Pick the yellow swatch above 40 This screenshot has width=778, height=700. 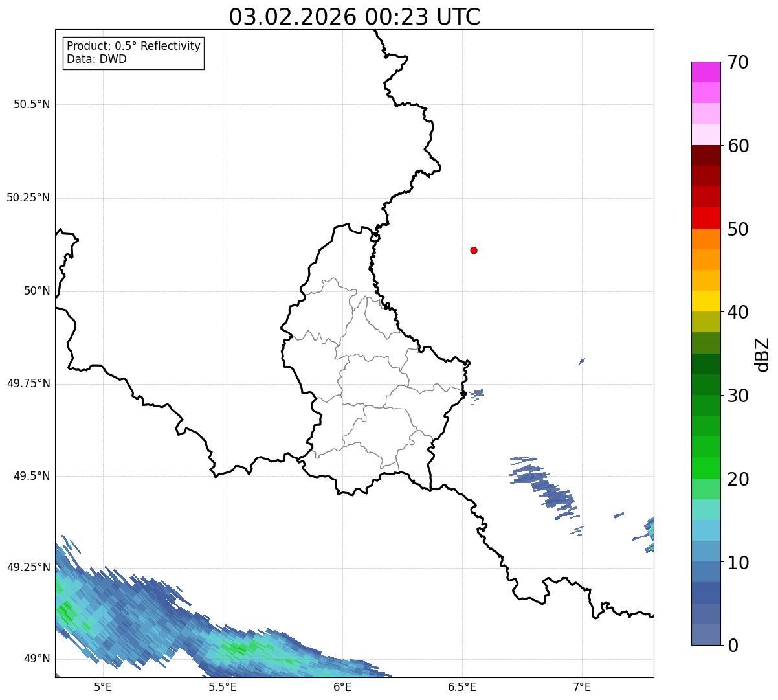pos(706,301)
